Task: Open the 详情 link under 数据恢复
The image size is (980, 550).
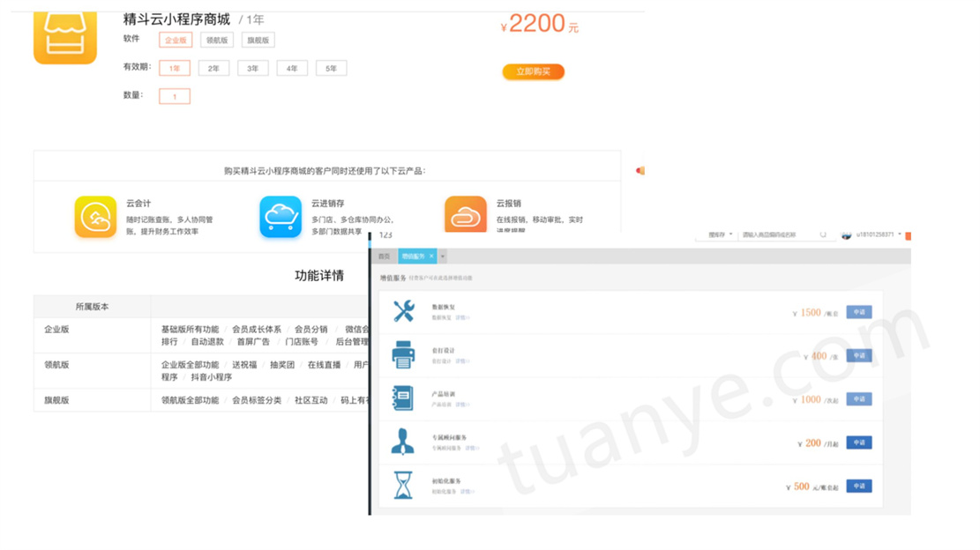Action: [462, 318]
